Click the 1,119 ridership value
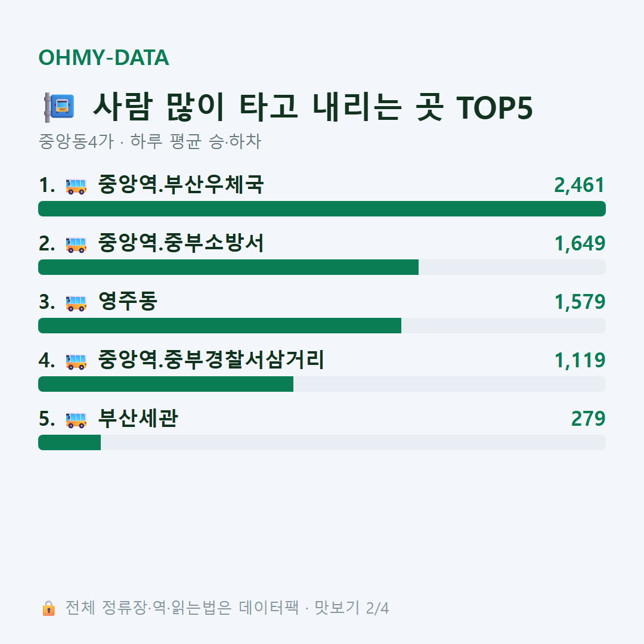The width and height of the screenshot is (644, 644). click(x=580, y=360)
